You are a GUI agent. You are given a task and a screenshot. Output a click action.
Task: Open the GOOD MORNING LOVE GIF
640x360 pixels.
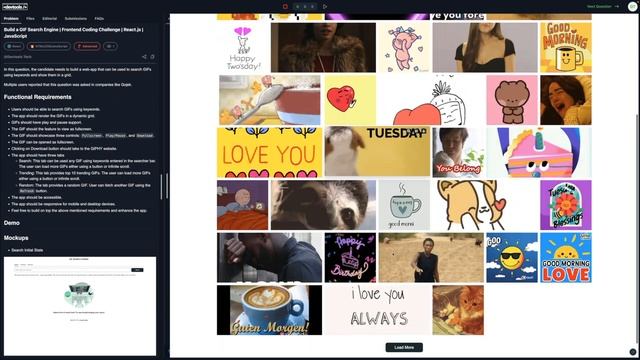(x=566, y=258)
